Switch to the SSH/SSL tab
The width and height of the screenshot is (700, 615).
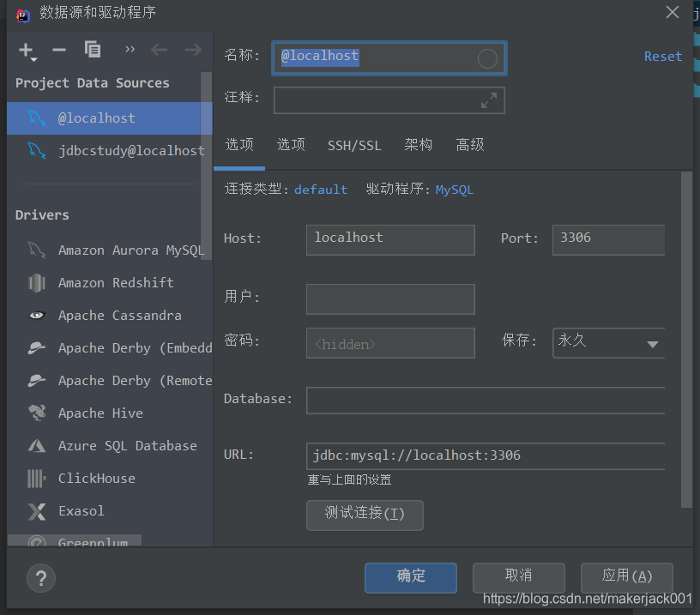click(354, 145)
